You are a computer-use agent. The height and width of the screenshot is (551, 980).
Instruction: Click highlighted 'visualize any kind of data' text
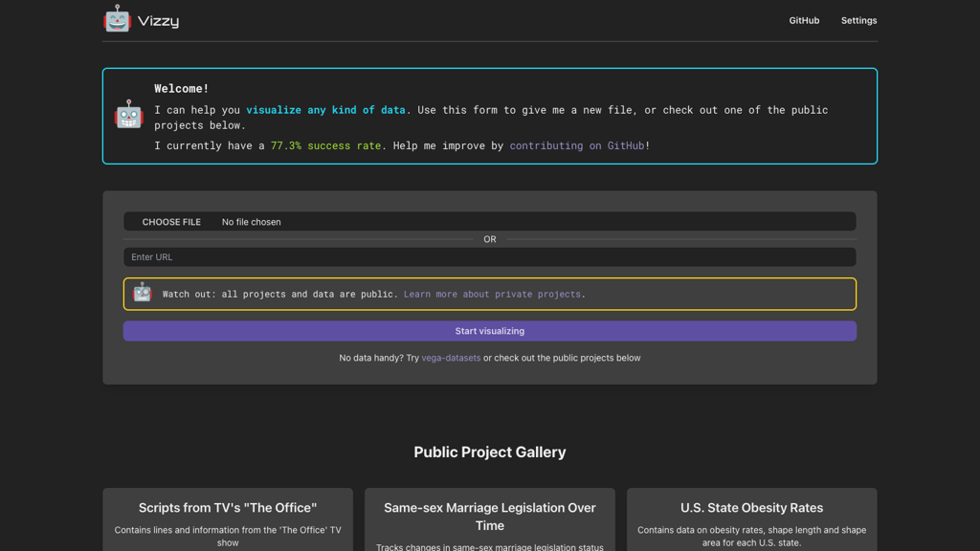tap(325, 110)
